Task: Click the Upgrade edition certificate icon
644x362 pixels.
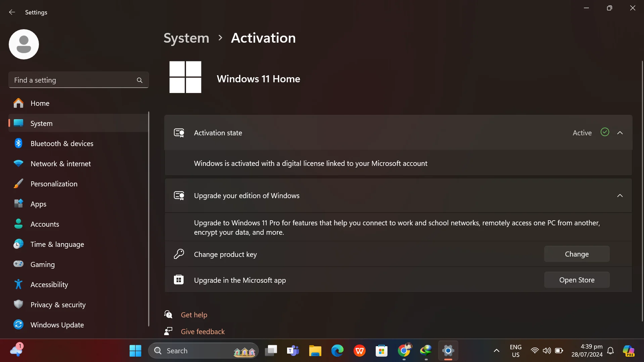Action: 179,196
